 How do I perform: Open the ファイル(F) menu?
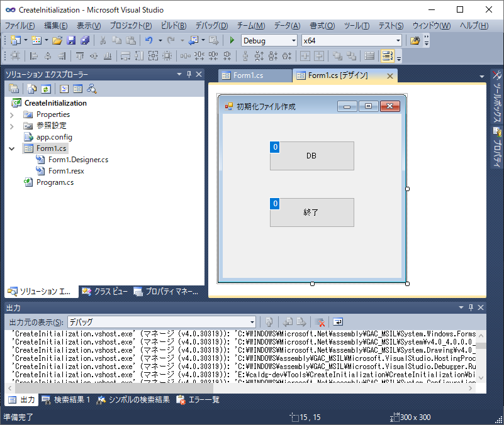pyautogui.click(x=20, y=26)
